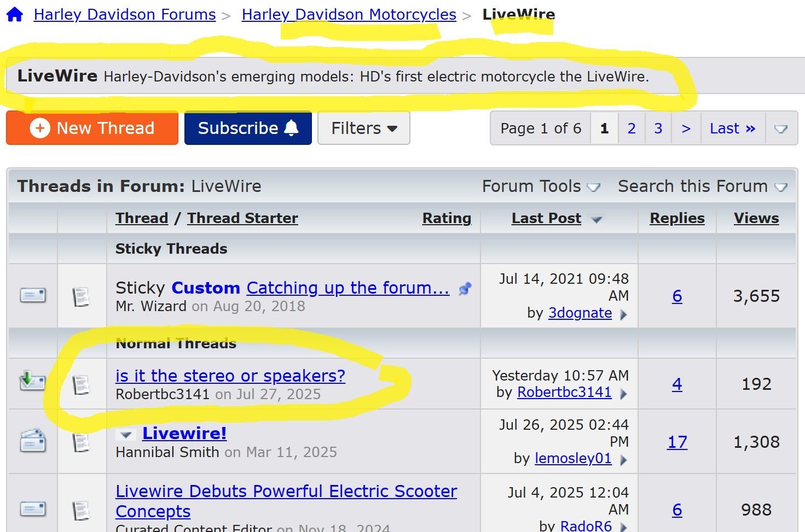
Task: Start a New Thread
Action: click(92, 128)
